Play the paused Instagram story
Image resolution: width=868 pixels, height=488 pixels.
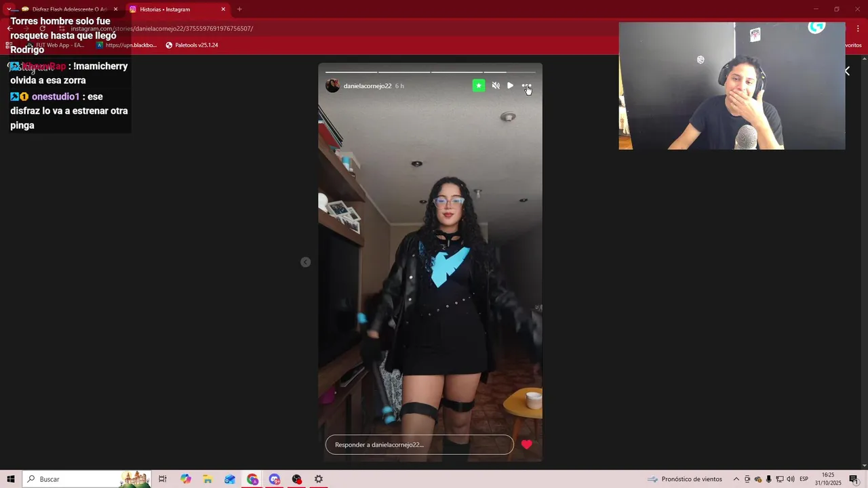511,85
